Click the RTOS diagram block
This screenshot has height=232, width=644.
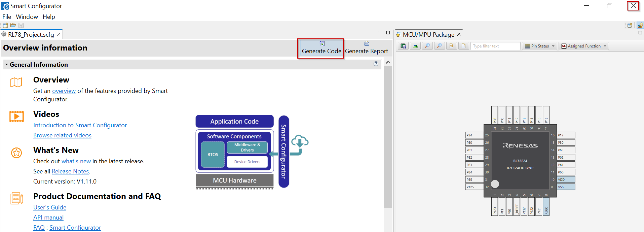(213, 155)
